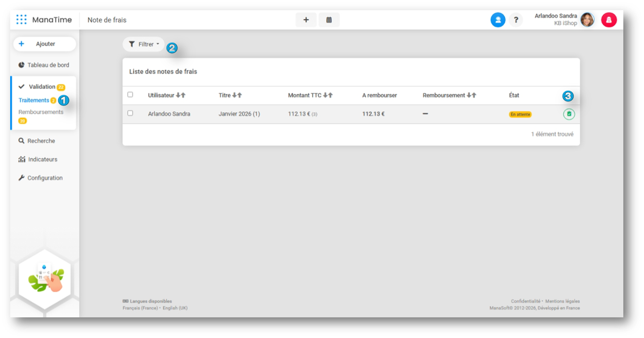The width and height of the screenshot is (644, 338).
Task: Open the help question mark icon
Action: [x=516, y=20]
